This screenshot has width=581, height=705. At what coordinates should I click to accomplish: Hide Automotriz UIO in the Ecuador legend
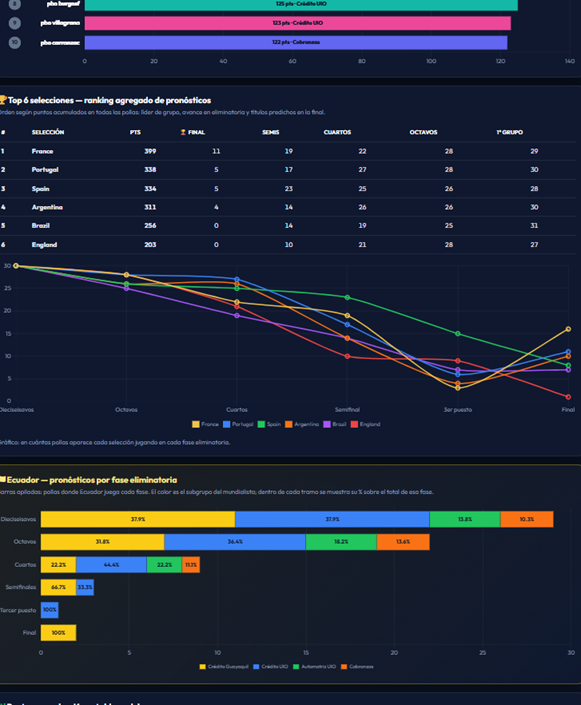(314, 666)
